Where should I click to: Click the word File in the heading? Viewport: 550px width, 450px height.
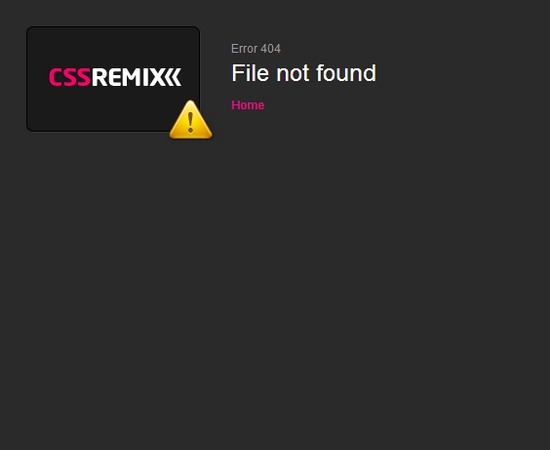pos(250,73)
